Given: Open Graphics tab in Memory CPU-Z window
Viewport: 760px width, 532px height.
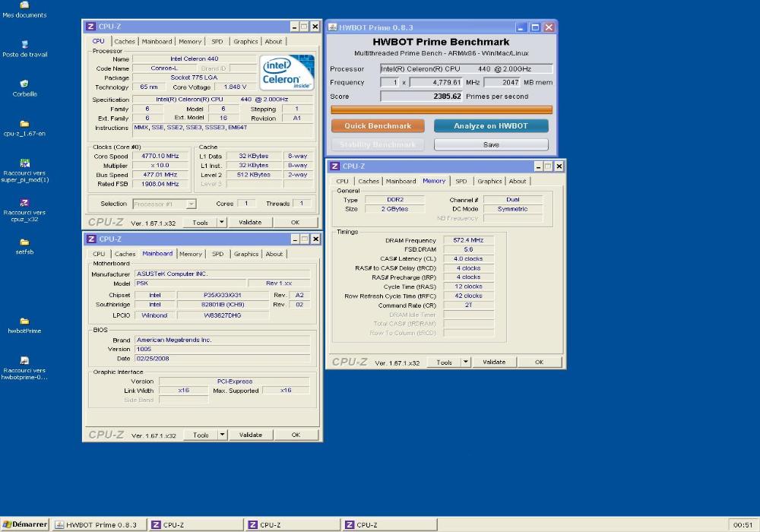Looking at the screenshot, I should pyautogui.click(x=489, y=181).
